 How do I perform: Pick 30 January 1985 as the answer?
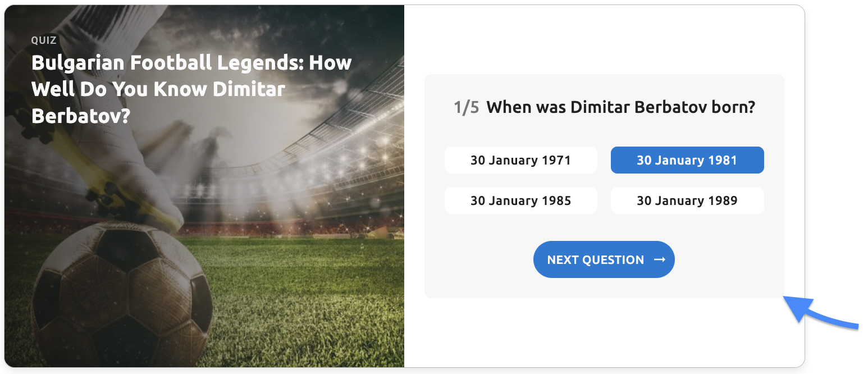click(x=520, y=200)
